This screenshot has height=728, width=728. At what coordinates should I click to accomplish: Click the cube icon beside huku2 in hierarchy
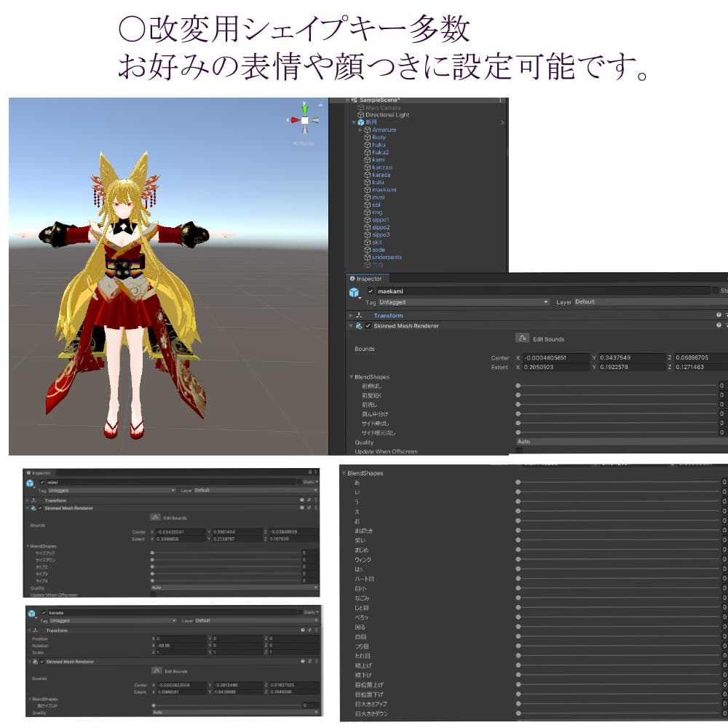[367, 152]
